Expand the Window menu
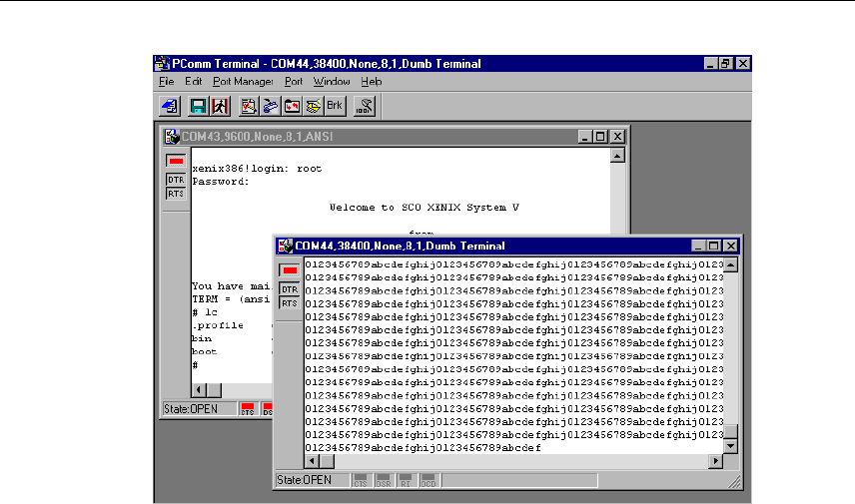 tap(331, 81)
